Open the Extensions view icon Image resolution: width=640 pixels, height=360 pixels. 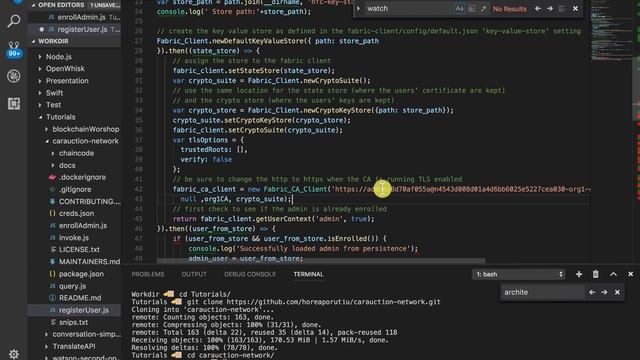click(x=13, y=104)
